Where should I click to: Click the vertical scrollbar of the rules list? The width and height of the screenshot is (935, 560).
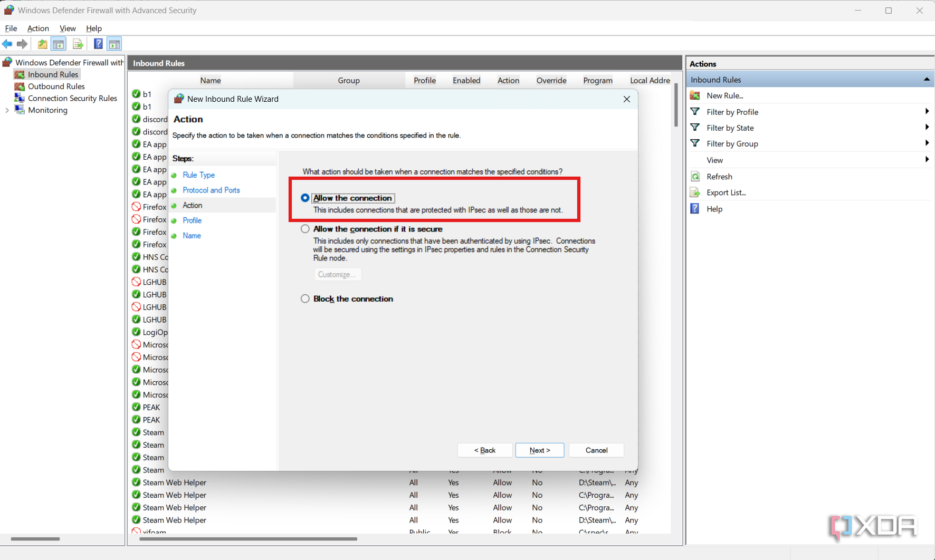(676, 105)
